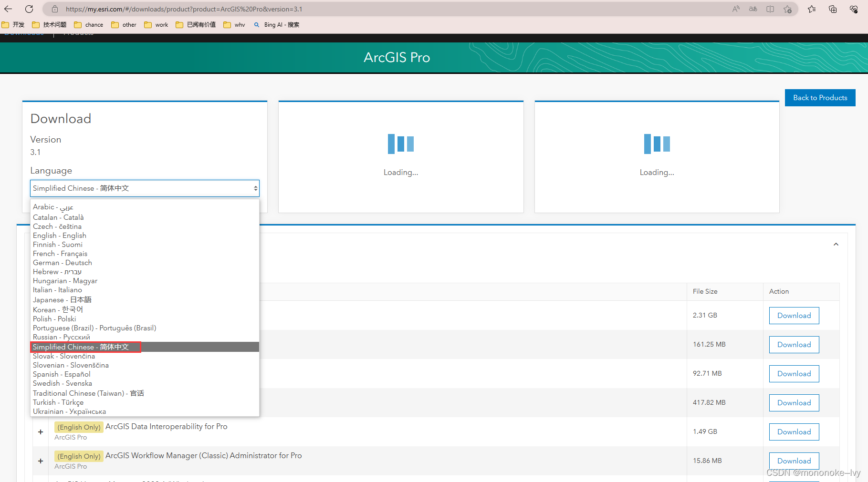Select Swedish - Svenska option

(x=145, y=383)
